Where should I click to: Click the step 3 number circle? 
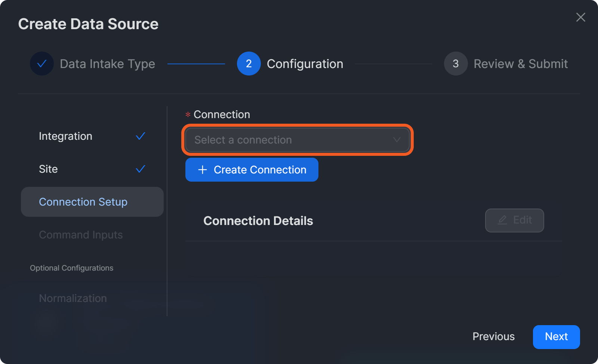pos(456,64)
